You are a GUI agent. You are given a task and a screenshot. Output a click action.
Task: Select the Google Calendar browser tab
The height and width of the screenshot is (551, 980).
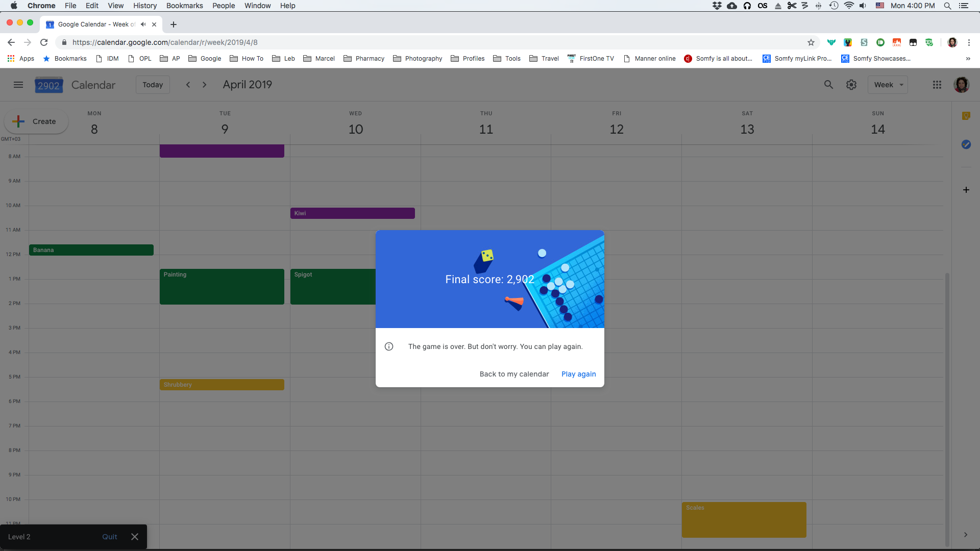tap(92, 24)
